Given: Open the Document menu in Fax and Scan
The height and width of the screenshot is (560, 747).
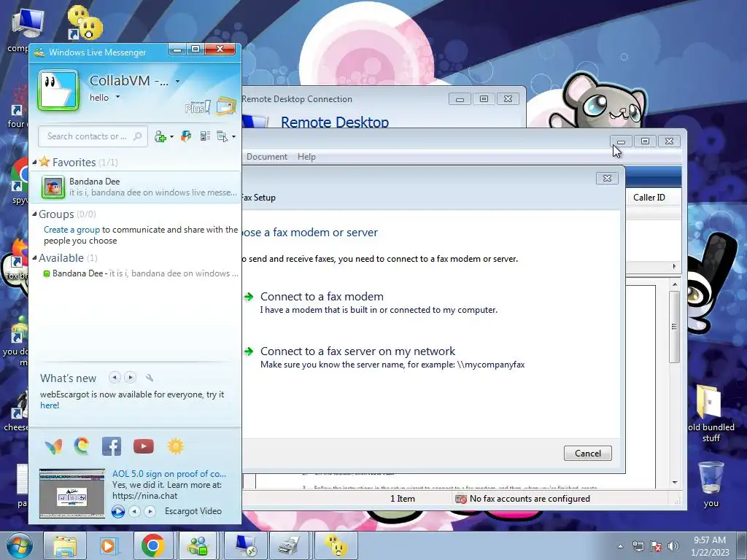Looking at the screenshot, I should coord(267,157).
